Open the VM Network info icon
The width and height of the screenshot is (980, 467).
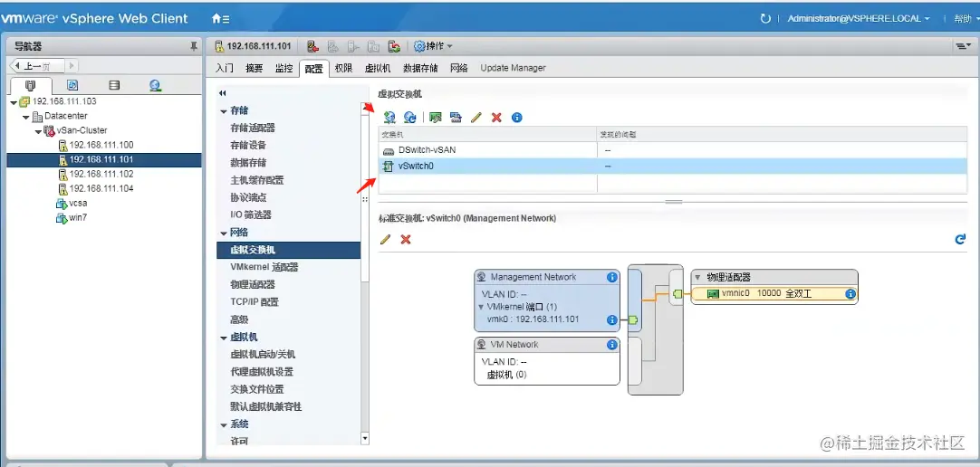coord(612,345)
